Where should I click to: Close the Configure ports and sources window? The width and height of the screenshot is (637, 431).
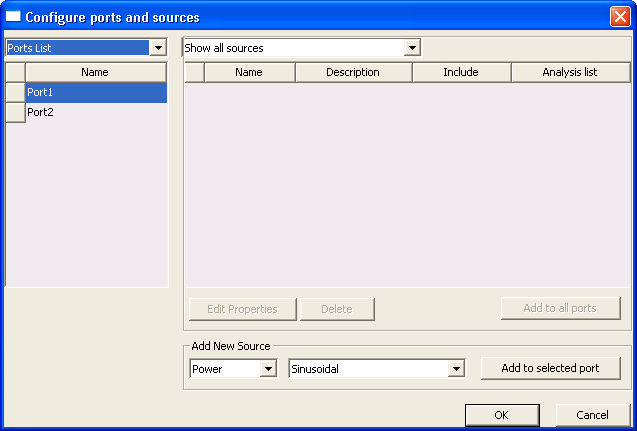[x=619, y=17]
